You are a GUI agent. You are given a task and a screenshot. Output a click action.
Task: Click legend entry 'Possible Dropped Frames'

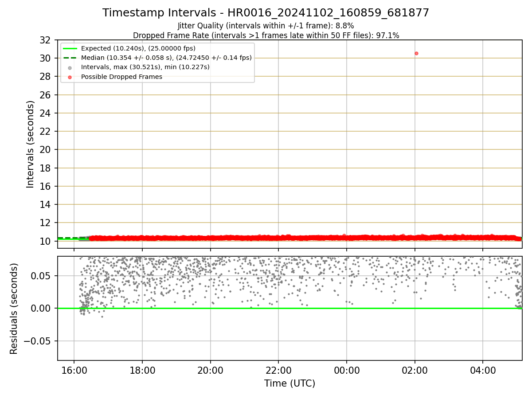[121, 77]
